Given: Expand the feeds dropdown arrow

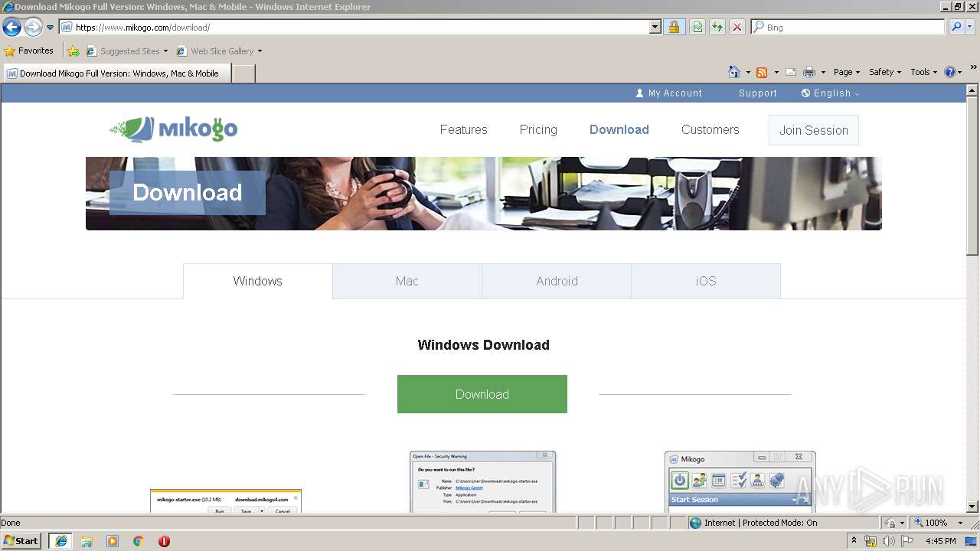Looking at the screenshot, I should point(776,72).
